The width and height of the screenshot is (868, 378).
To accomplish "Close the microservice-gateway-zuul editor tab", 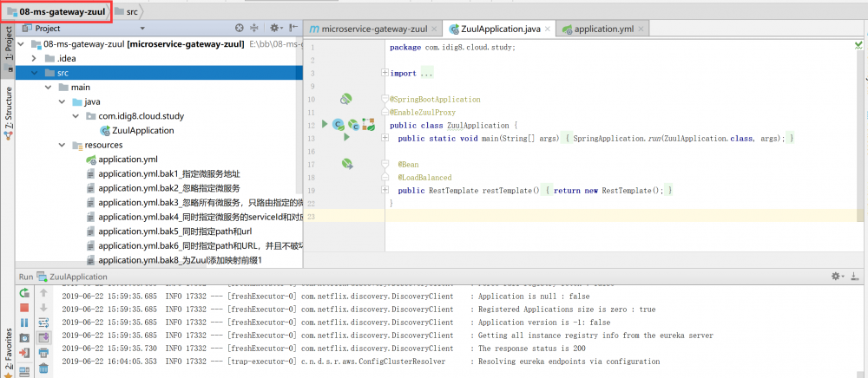I will pos(434,29).
